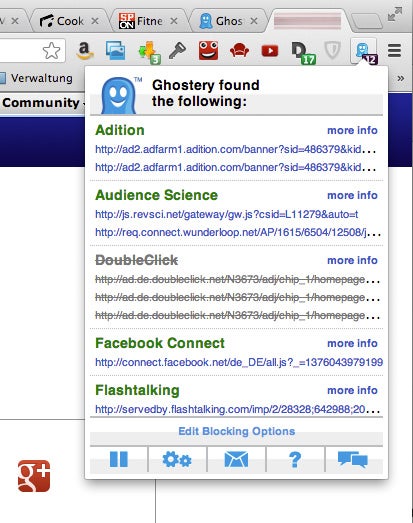Open the Verwaltung bookmark folder
This screenshot has height=523, width=413.
click(36, 78)
